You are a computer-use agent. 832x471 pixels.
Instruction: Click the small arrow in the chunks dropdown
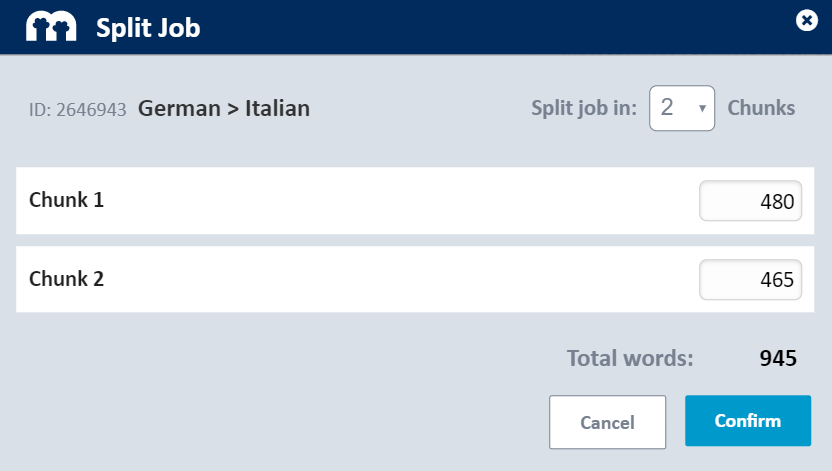(702, 109)
